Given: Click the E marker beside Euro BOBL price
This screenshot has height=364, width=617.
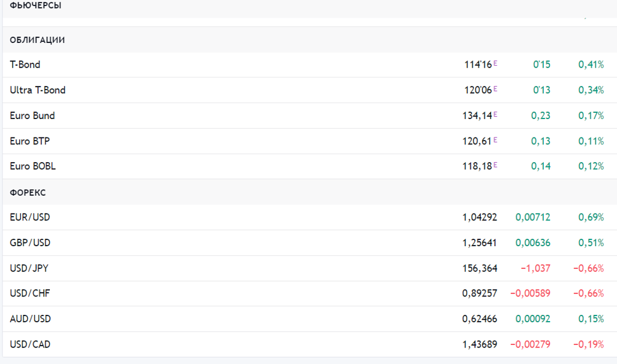Looking at the screenshot, I should pos(495,165).
